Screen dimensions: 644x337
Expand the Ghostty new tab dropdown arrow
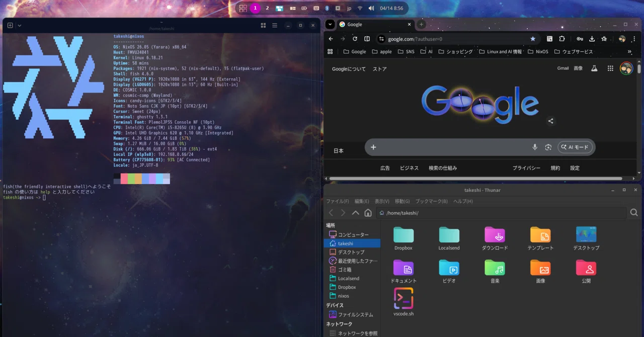(x=19, y=25)
